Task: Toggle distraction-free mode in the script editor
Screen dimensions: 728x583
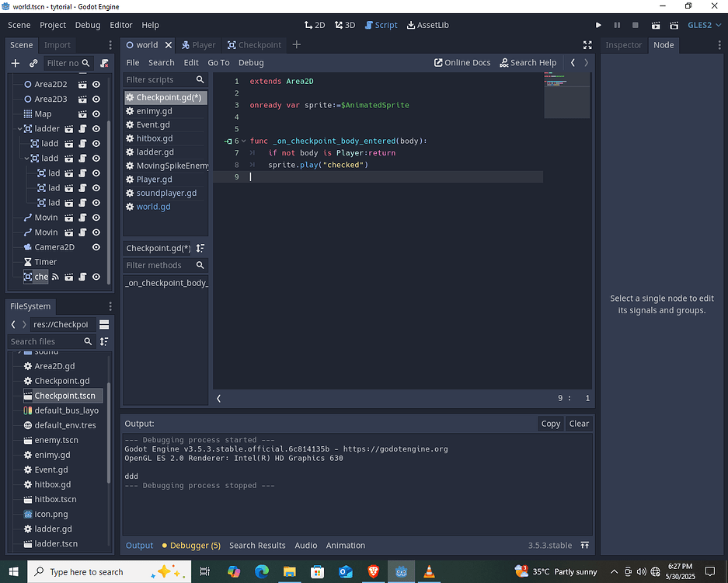Action: (x=587, y=44)
